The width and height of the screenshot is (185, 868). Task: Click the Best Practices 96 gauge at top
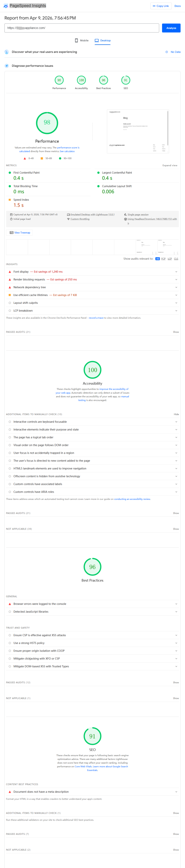pyautogui.click(x=103, y=80)
